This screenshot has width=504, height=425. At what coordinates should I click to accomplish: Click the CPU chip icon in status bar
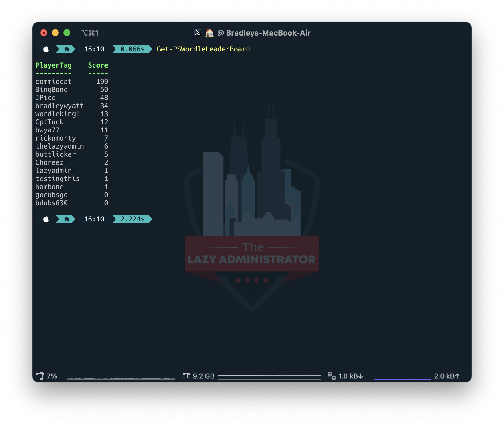point(40,376)
